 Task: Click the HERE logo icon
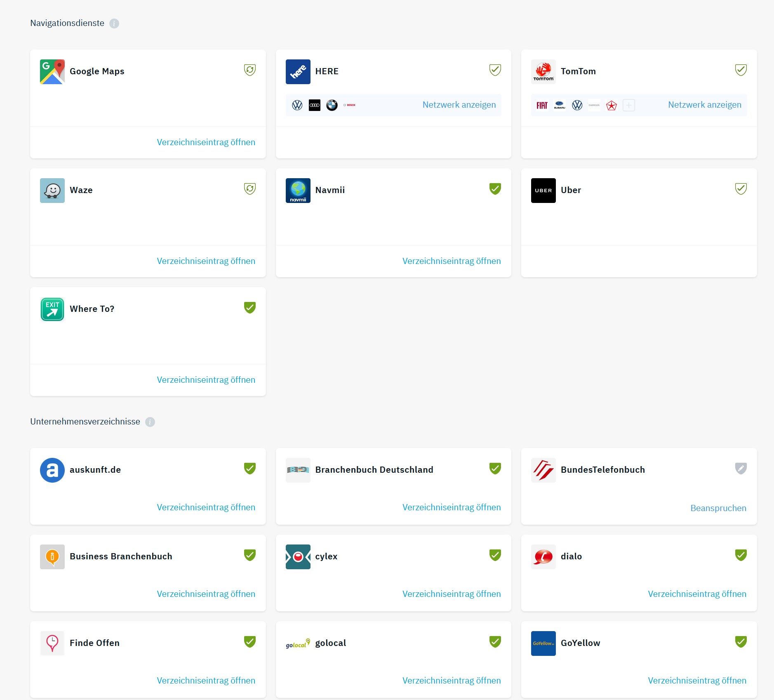tap(298, 72)
